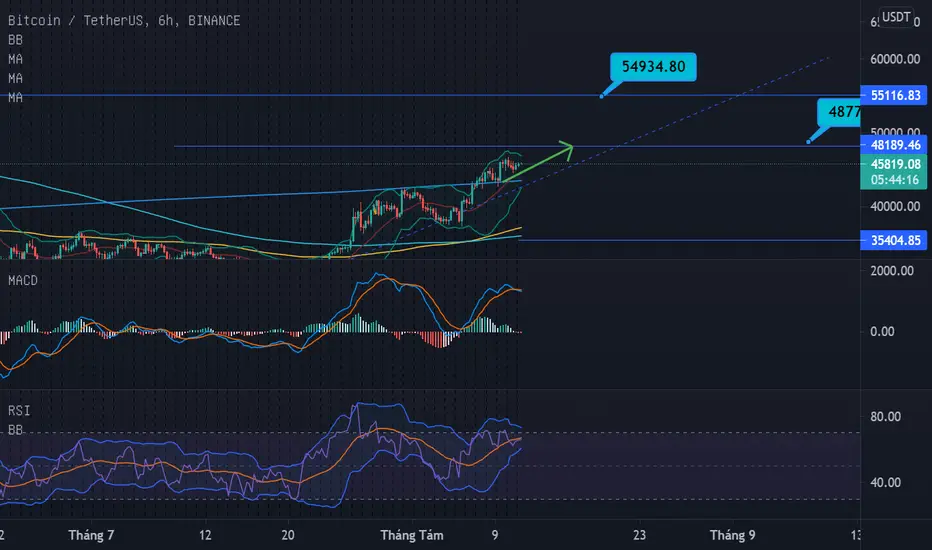This screenshot has height=550, width=932.
Task: Select the third MA indicator label
Action: coord(15,97)
